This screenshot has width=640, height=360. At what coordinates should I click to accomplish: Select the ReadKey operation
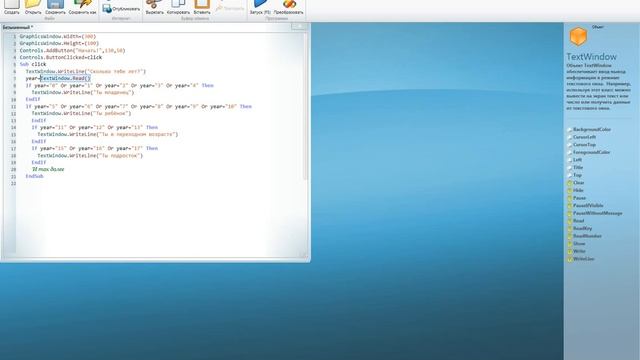pyautogui.click(x=582, y=229)
